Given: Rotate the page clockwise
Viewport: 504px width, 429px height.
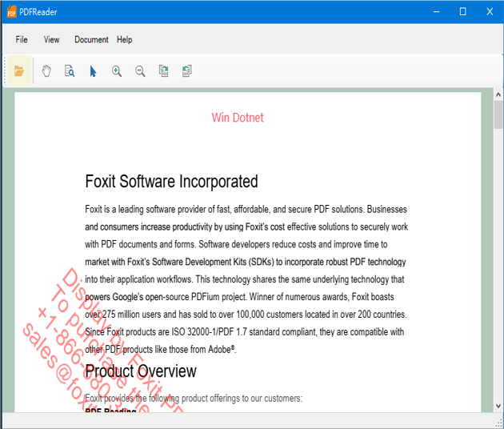Looking at the screenshot, I should (164, 71).
